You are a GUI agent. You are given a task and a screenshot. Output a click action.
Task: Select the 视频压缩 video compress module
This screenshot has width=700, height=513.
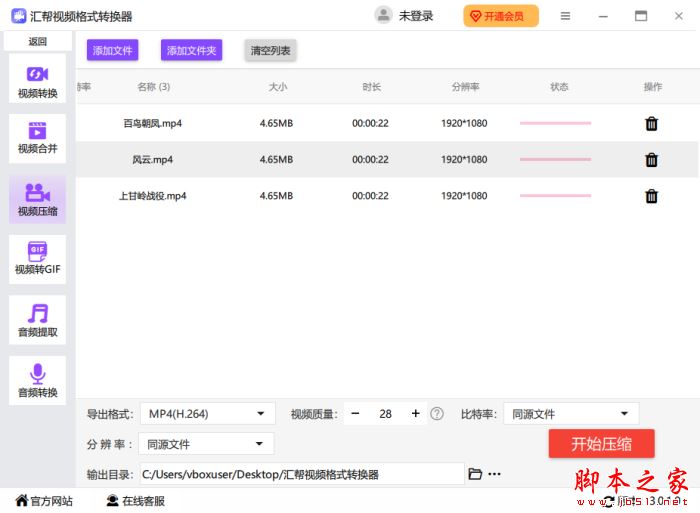point(38,200)
